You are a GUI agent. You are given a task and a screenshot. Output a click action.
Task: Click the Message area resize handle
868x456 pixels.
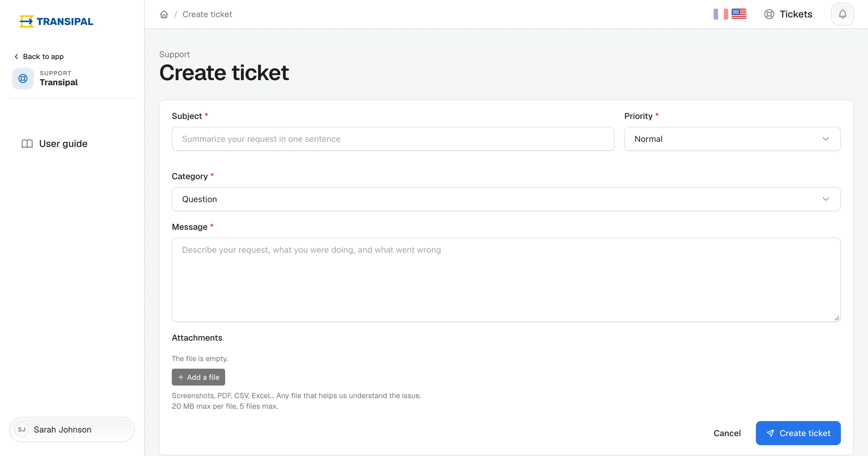tap(837, 318)
